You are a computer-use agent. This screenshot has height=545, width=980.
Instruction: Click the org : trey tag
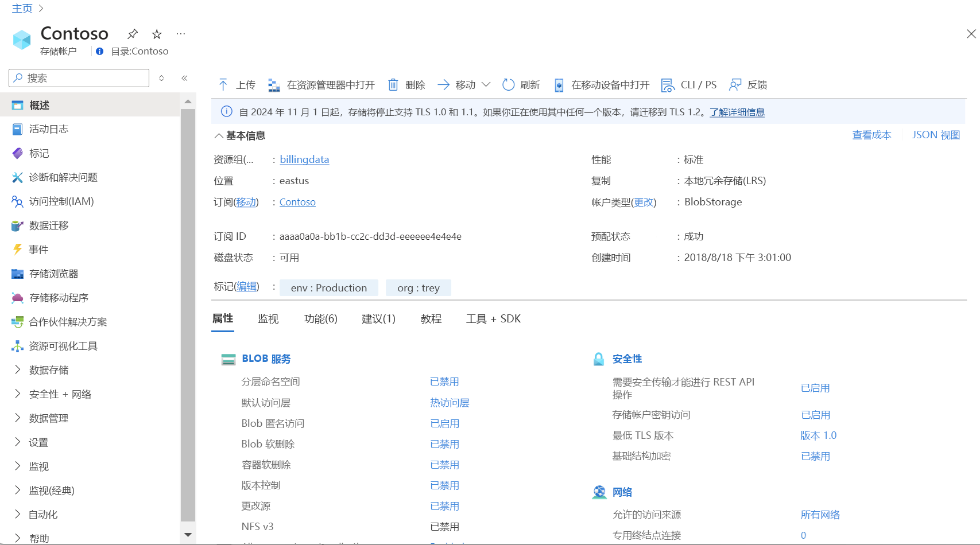click(x=419, y=288)
